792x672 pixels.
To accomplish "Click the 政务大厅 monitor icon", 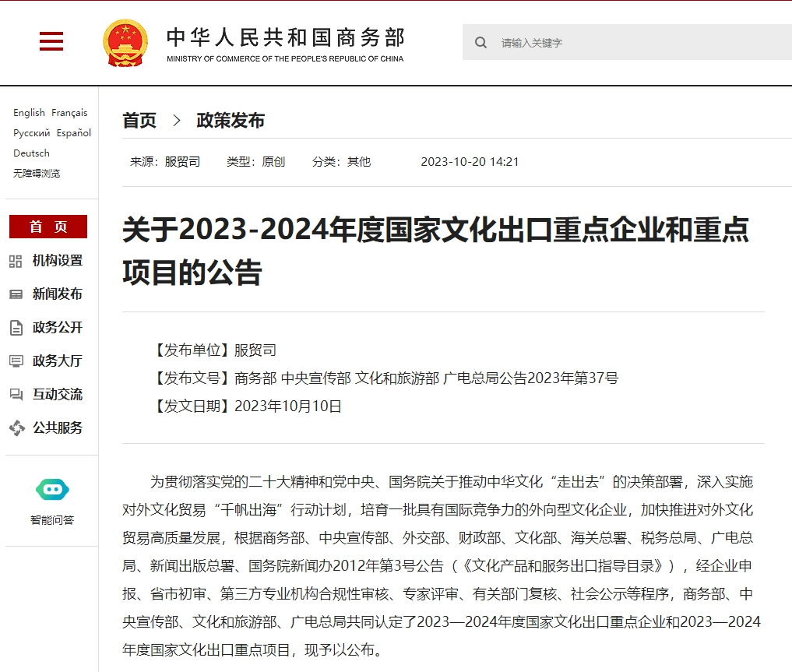I will [16, 361].
